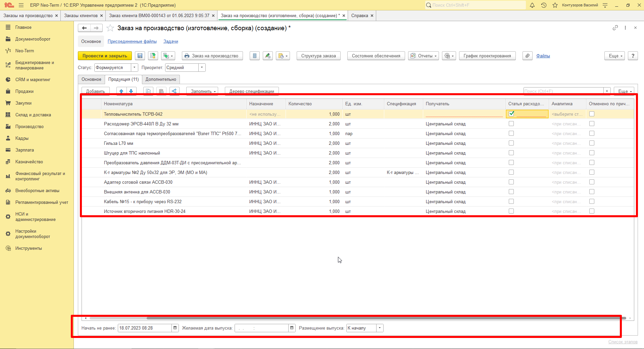Switch to the inner Основное tab beside Продукция
Image resolution: width=644 pixels, height=349 pixels.
[x=91, y=79]
